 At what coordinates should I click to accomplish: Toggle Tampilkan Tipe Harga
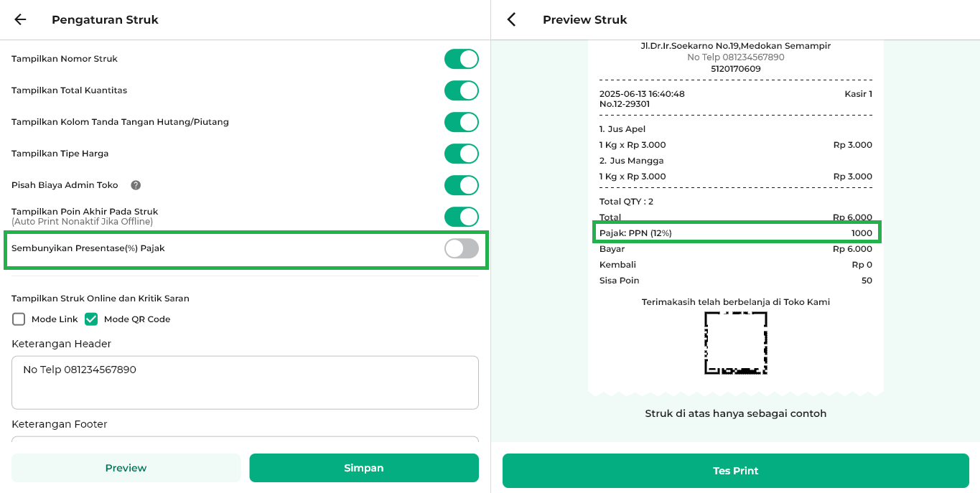point(462,154)
